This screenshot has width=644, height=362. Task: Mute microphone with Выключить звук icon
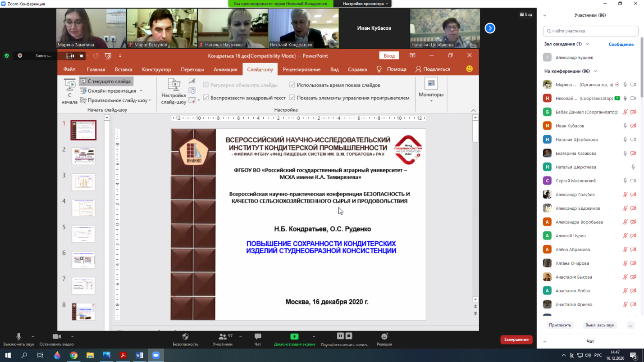pos(18,337)
